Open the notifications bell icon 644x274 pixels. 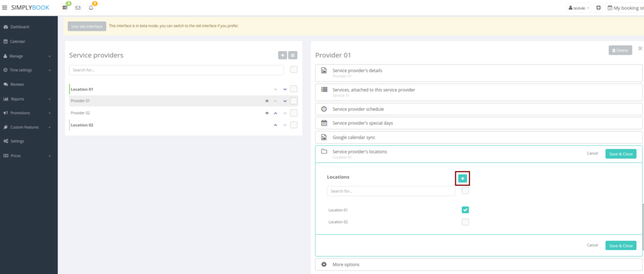coord(91,8)
